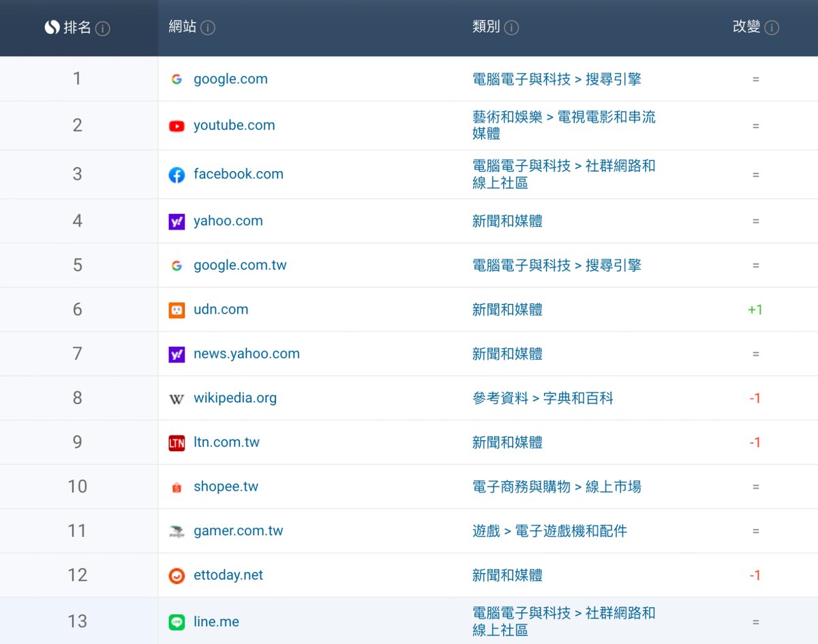Click the wikipedia.org favicon icon

point(177,399)
